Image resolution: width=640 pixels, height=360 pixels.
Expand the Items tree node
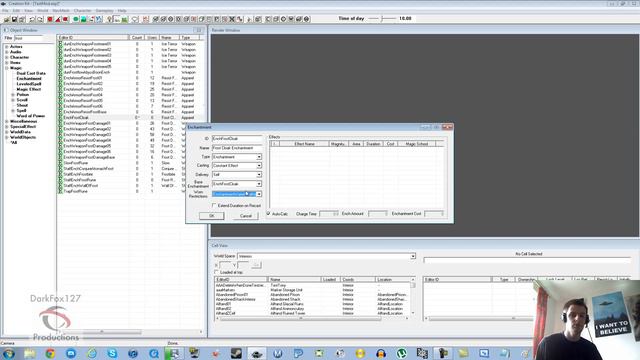(x=7, y=63)
